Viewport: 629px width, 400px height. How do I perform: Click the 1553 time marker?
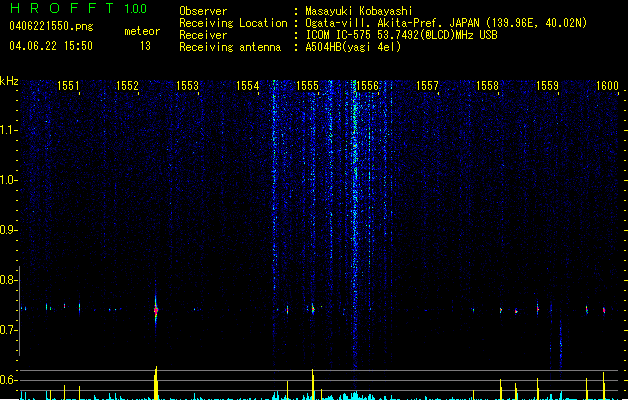[187, 86]
